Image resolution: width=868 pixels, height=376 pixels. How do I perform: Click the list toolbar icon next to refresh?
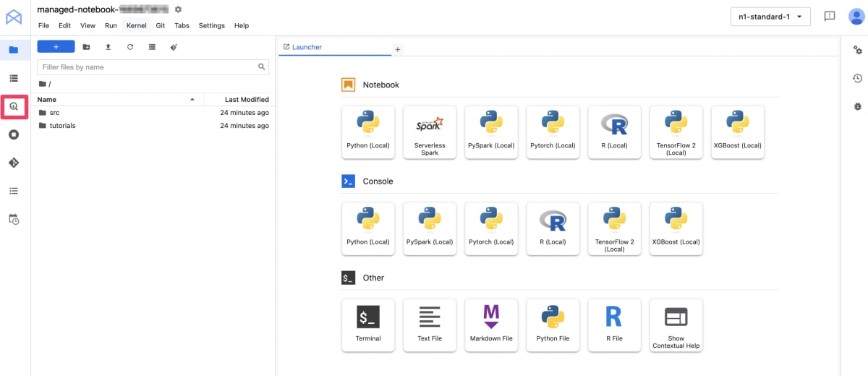152,47
